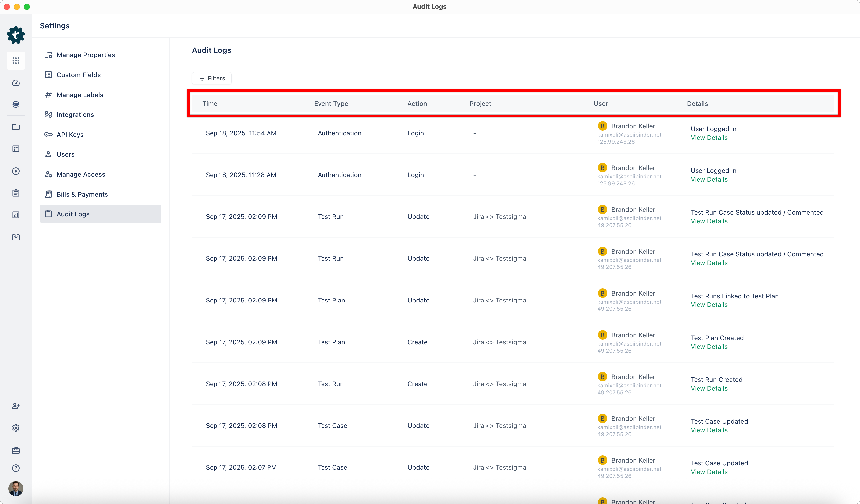The image size is (860, 504).
Task: Select Manage Properties in settings menu
Action: click(86, 55)
